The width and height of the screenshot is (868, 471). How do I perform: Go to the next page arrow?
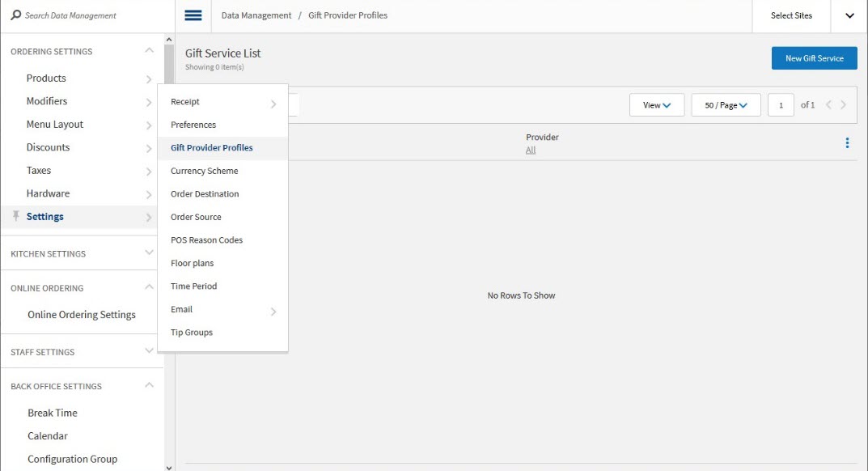tap(844, 105)
